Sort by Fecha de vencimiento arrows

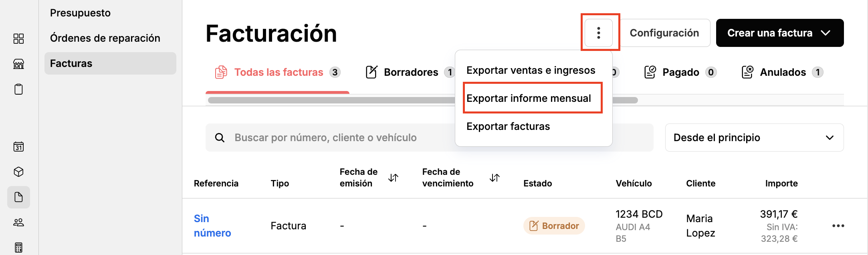(x=495, y=178)
